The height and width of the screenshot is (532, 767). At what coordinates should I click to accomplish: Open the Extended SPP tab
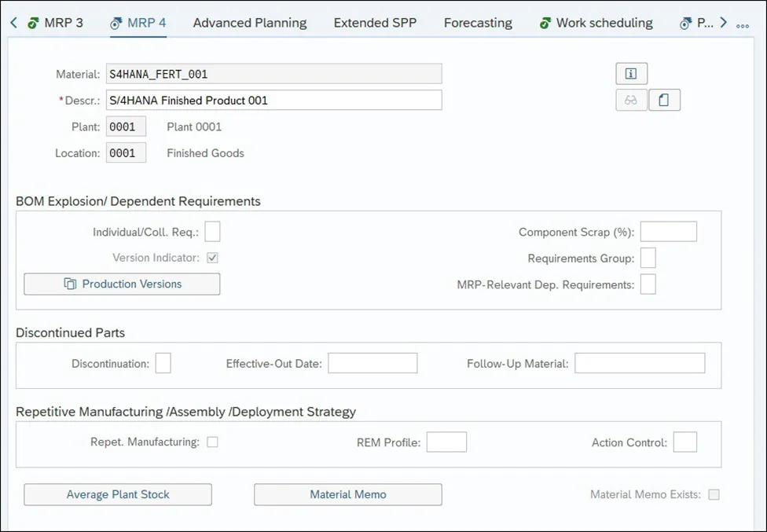375,23
